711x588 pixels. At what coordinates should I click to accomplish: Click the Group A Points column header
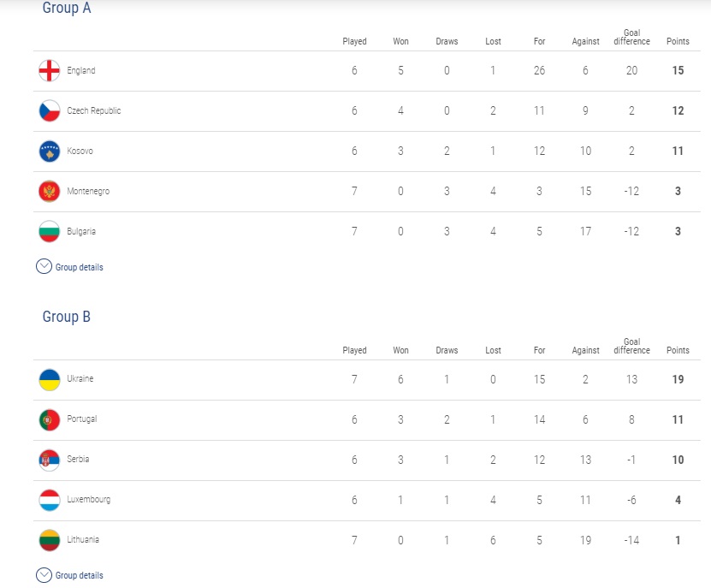coord(678,41)
